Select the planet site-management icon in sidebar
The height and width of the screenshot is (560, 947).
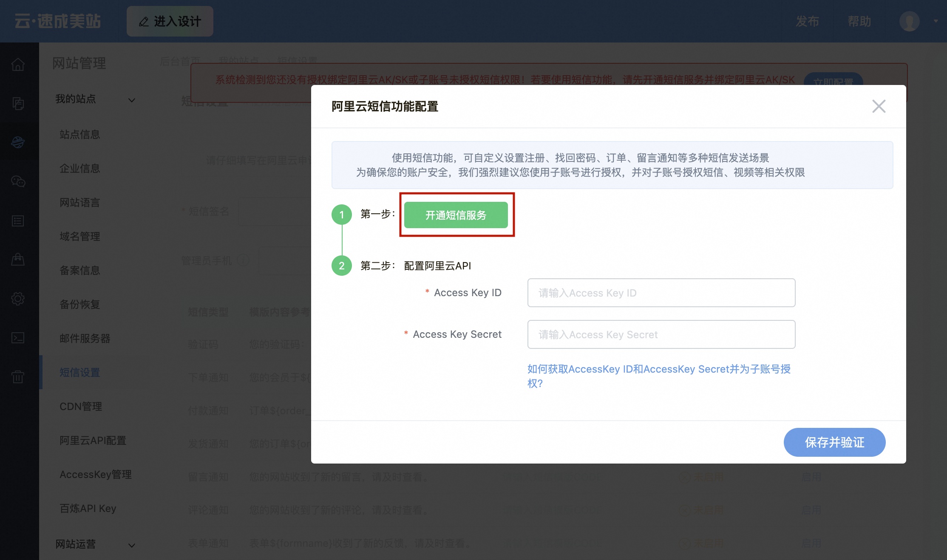(x=18, y=142)
